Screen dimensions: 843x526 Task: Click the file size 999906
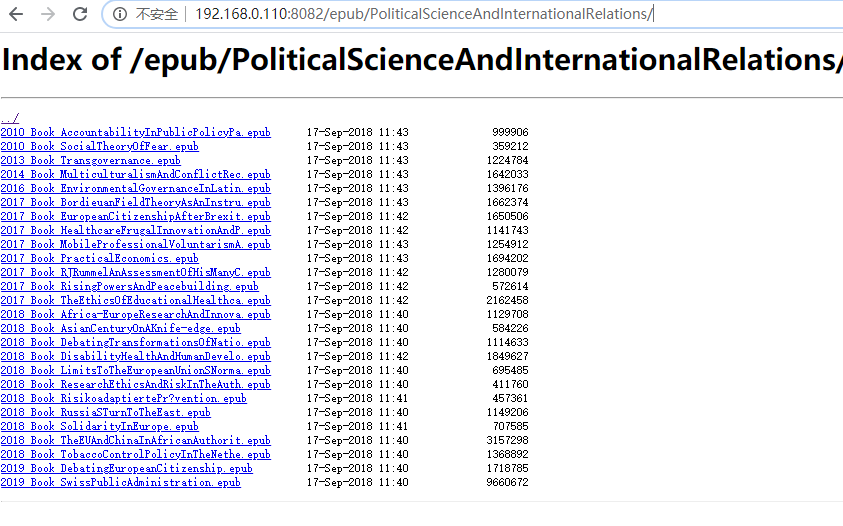(510, 132)
